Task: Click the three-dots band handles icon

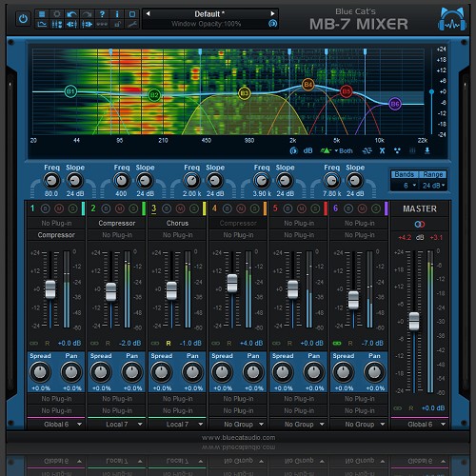Action: pos(397,150)
